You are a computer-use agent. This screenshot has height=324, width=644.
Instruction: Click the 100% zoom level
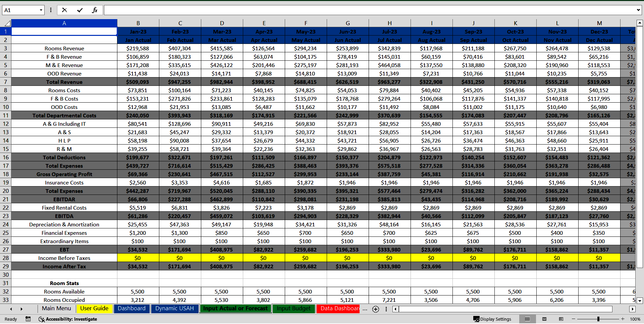pyautogui.click(x=635, y=319)
